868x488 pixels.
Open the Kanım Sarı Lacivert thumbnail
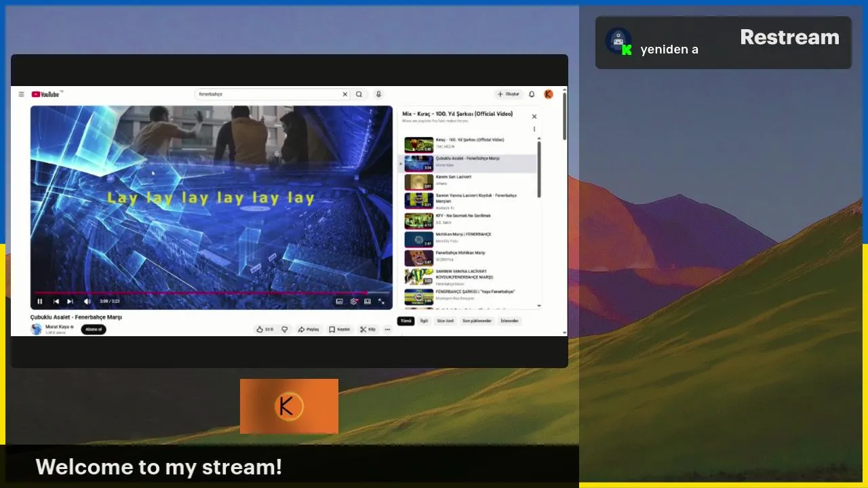pos(418,182)
